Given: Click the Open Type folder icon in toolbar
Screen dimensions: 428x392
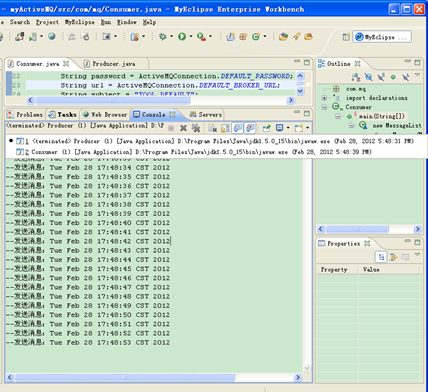Looking at the screenshot, I should 283,37.
